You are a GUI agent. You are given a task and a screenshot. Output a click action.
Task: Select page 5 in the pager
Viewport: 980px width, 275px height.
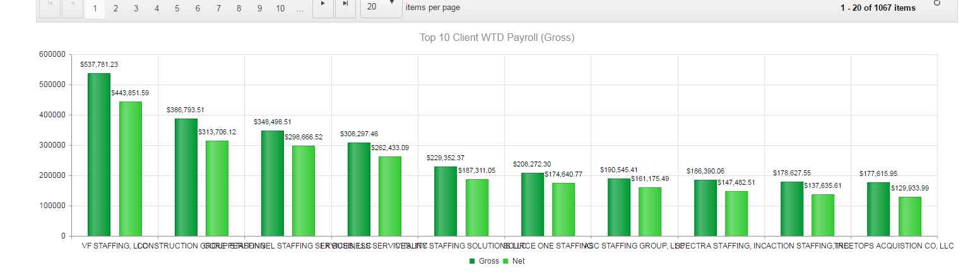pyautogui.click(x=177, y=8)
